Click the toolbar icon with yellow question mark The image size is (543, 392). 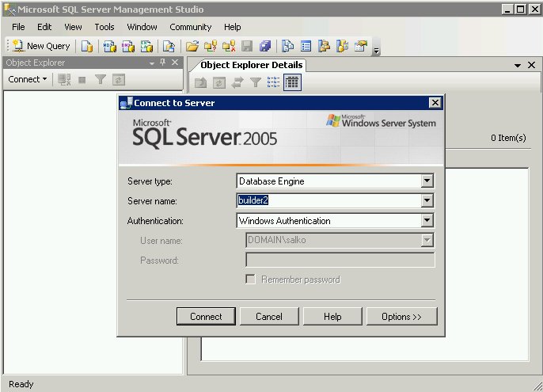pyautogui.click(x=211, y=46)
